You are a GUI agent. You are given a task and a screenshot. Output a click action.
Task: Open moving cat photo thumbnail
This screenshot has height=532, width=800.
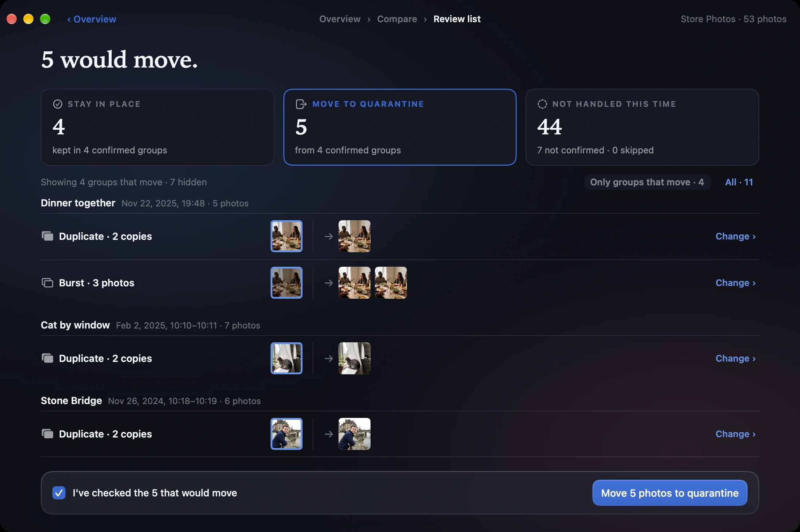tap(355, 358)
